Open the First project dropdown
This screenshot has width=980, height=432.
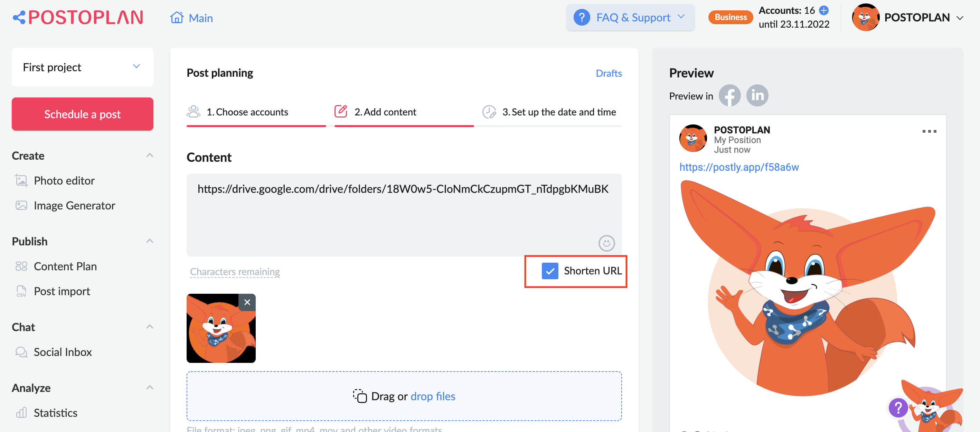(82, 67)
